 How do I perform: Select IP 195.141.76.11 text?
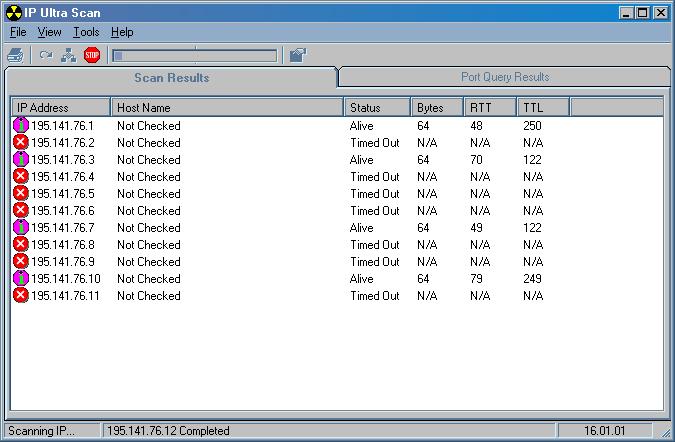click(65, 296)
